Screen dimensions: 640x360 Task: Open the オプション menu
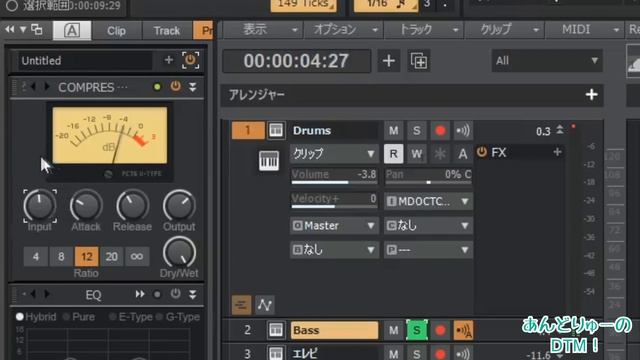[x=343, y=29]
